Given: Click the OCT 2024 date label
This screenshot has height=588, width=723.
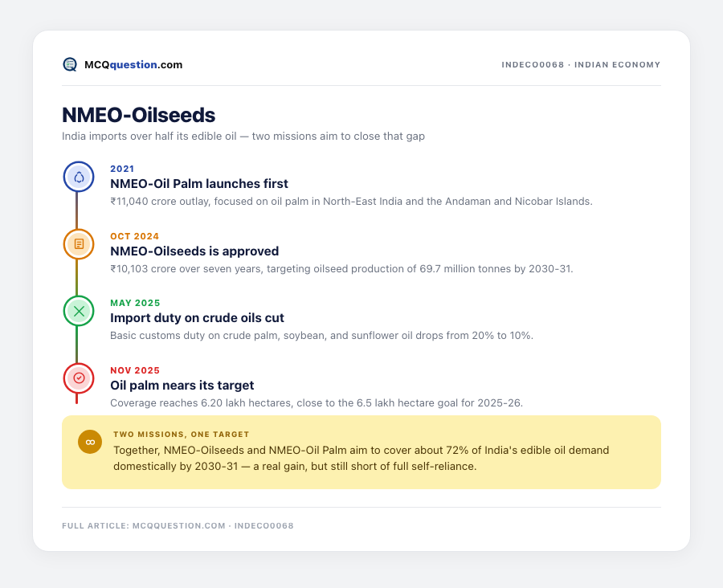Looking at the screenshot, I should click(135, 236).
